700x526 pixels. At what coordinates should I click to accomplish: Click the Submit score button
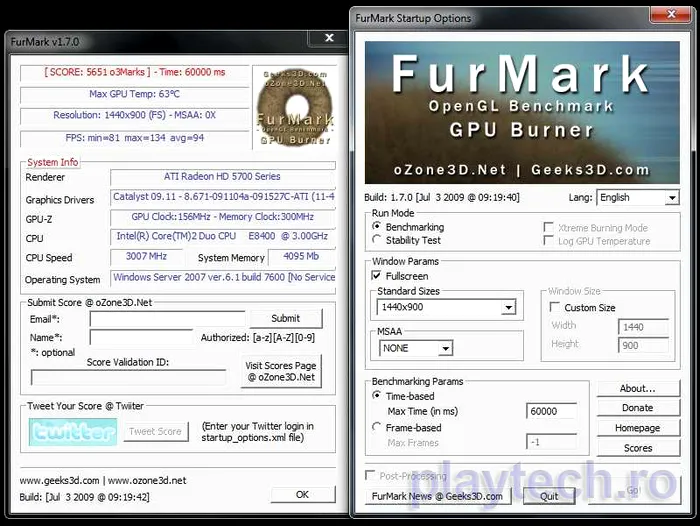286,318
